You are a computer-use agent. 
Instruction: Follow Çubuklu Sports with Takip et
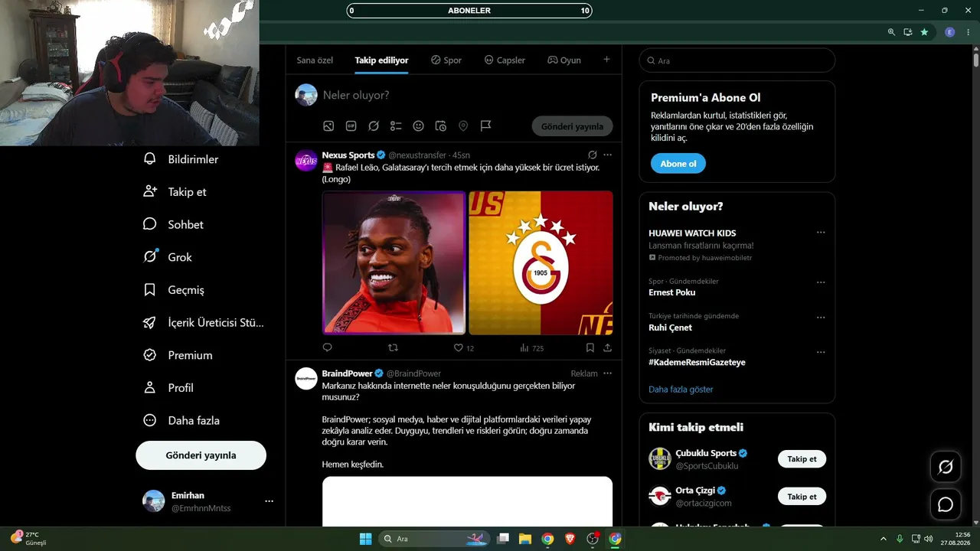[802, 459]
